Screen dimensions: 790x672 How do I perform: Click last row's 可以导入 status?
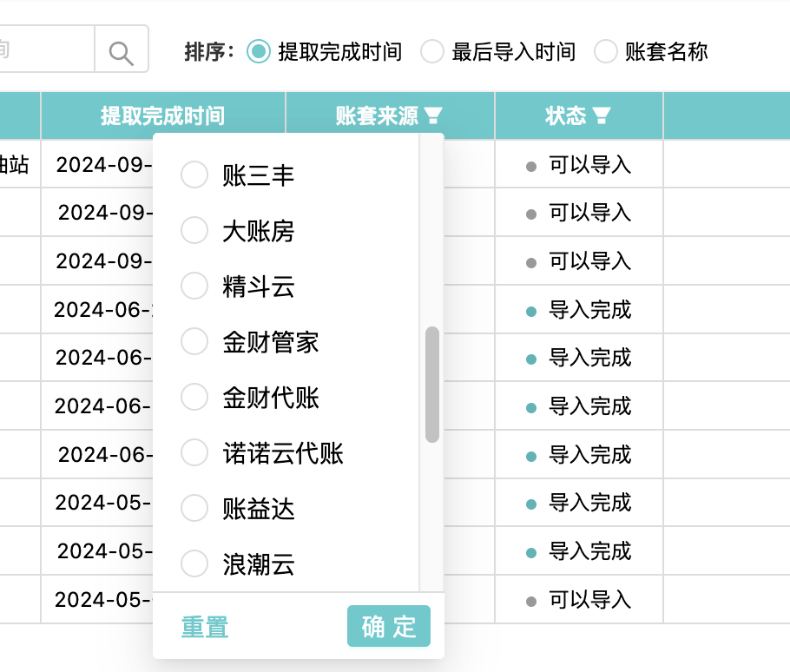click(x=589, y=600)
